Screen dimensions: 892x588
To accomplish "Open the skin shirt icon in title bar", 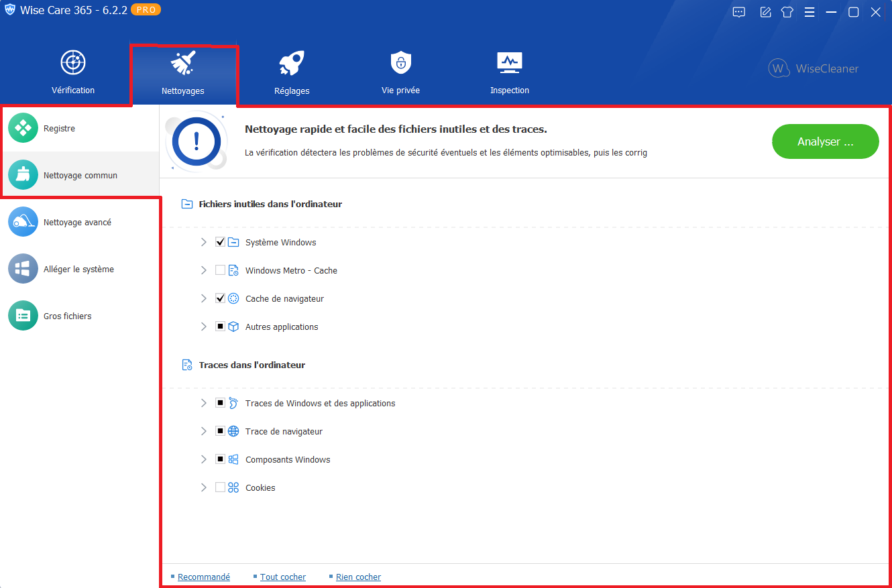I will click(x=787, y=12).
